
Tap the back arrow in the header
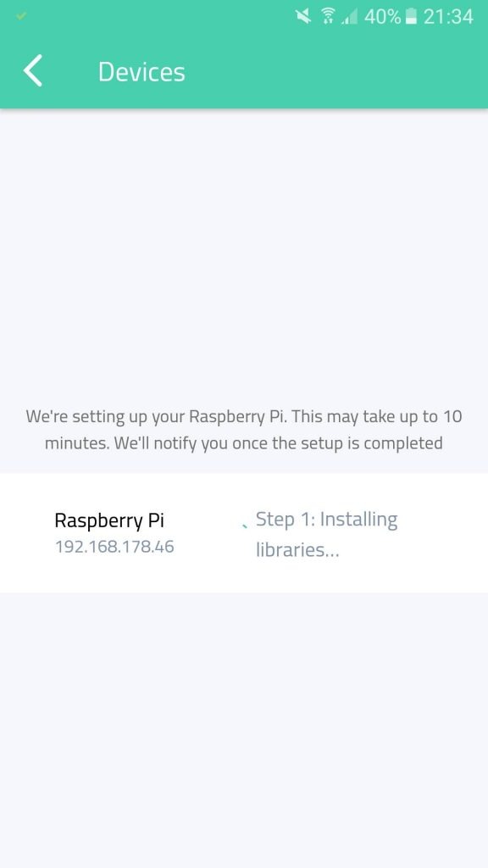(33, 71)
